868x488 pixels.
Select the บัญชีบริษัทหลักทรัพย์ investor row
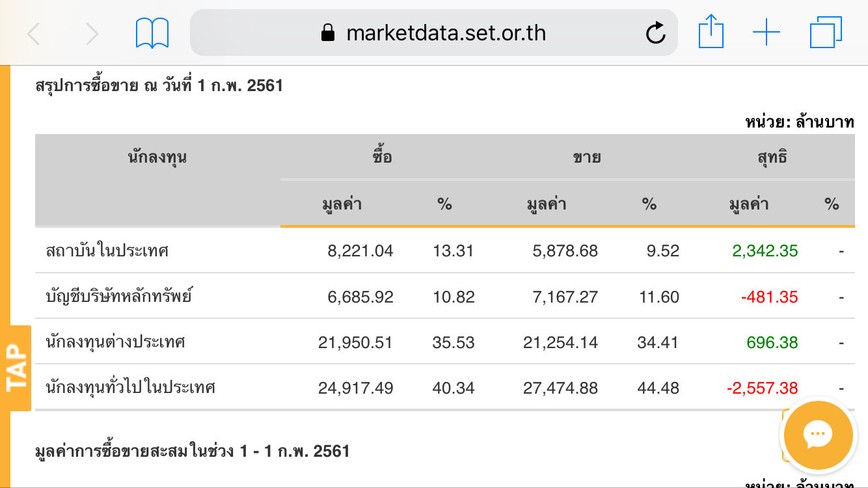pyautogui.click(x=119, y=297)
